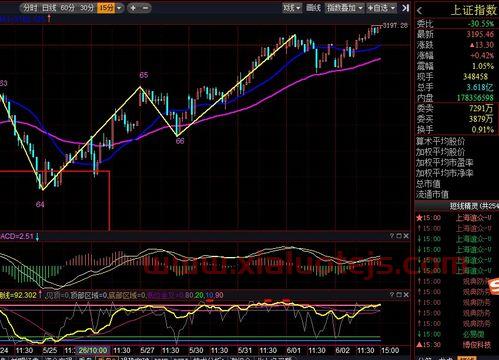Viewport: 499px width, 360px height.
Task: Close the bottom indicator panel
Action: [406, 295]
